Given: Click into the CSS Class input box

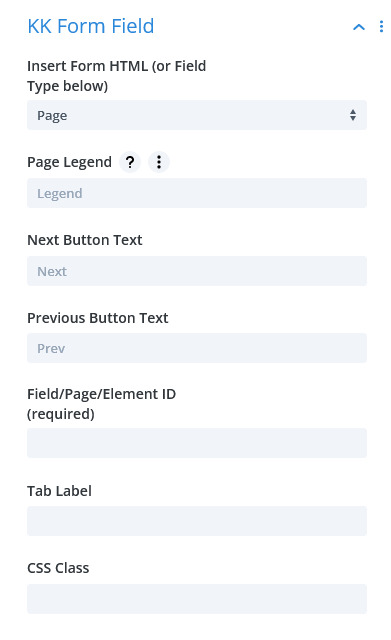Looking at the screenshot, I should pyautogui.click(x=197, y=599).
